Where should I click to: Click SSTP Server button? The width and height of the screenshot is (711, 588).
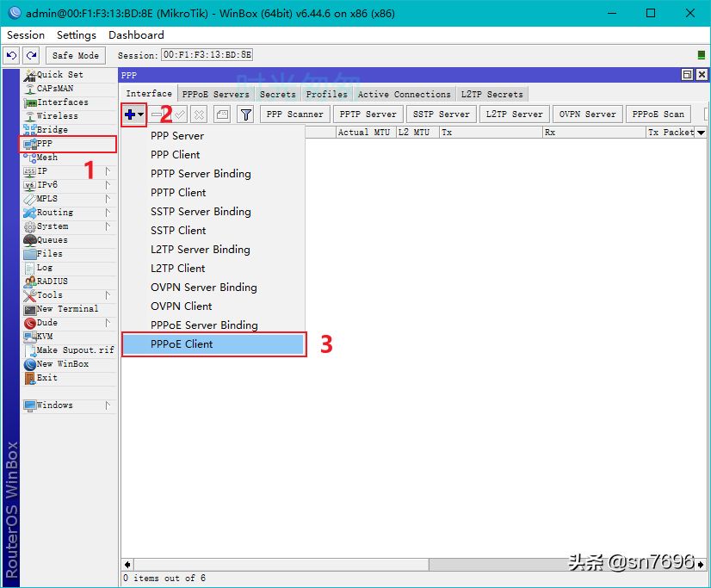pos(442,115)
